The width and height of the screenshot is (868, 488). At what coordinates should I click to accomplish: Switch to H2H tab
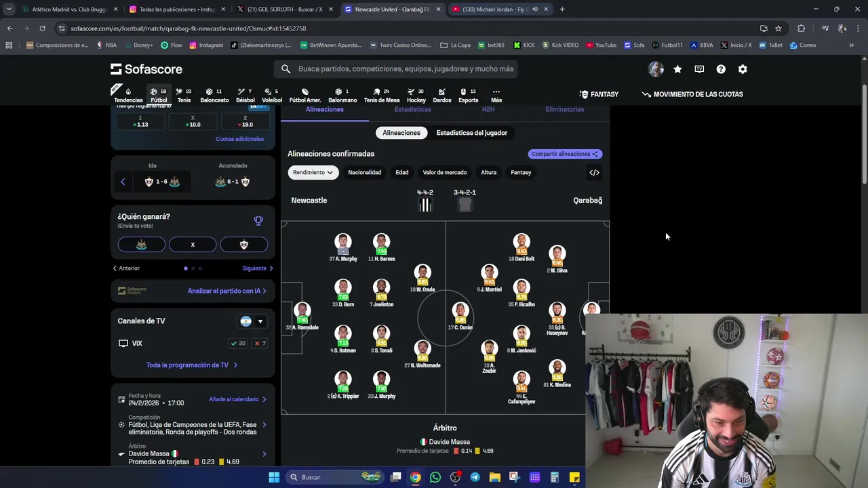click(x=488, y=109)
